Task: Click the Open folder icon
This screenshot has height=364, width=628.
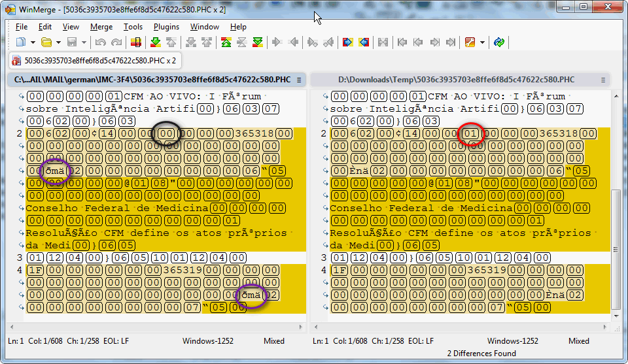Action: tap(46, 42)
